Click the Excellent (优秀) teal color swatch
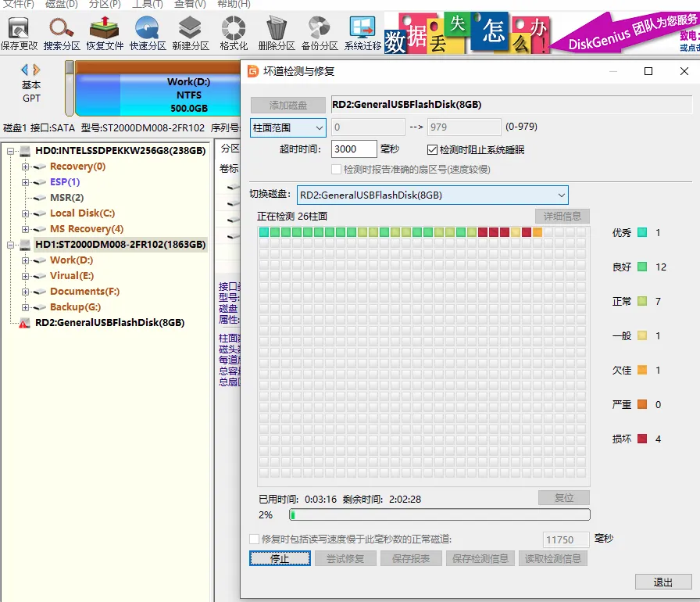Screen dimensions: 700x602 (x=642, y=232)
